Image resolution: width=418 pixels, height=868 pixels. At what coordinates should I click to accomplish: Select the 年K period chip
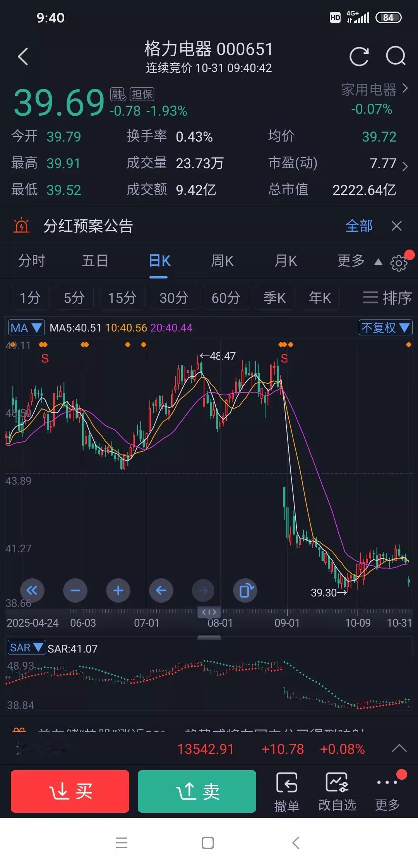(320, 297)
